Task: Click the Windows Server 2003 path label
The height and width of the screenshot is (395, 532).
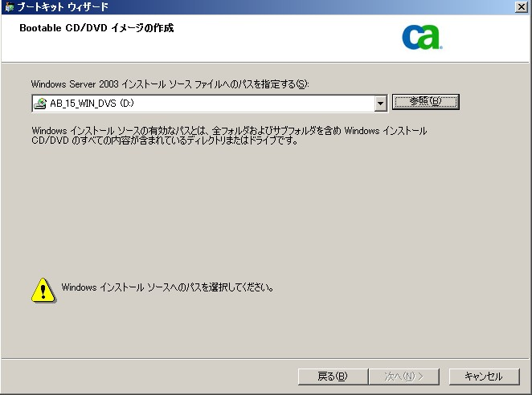Action: click(x=170, y=83)
